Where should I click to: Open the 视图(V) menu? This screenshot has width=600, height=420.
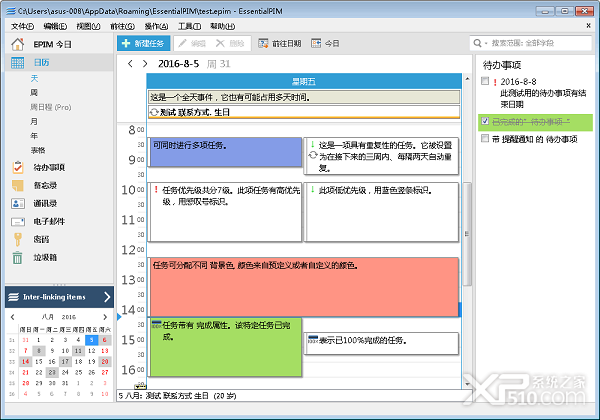click(88, 26)
